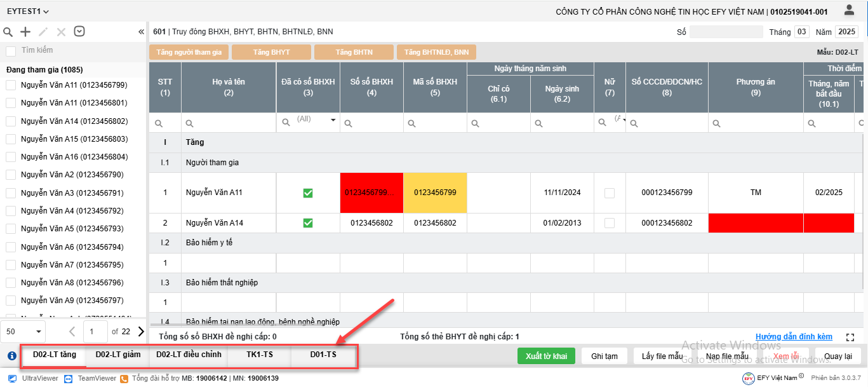Check the select-all box beside Tìm kiếm
This screenshot has width=868, height=387.
pyautogui.click(x=11, y=51)
